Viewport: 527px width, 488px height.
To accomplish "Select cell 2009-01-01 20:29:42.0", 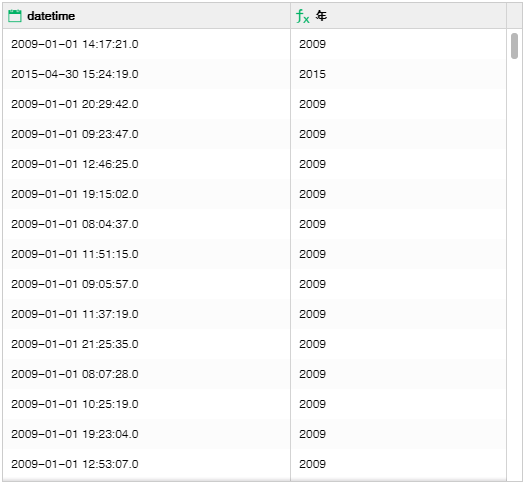I will coord(147,104).
